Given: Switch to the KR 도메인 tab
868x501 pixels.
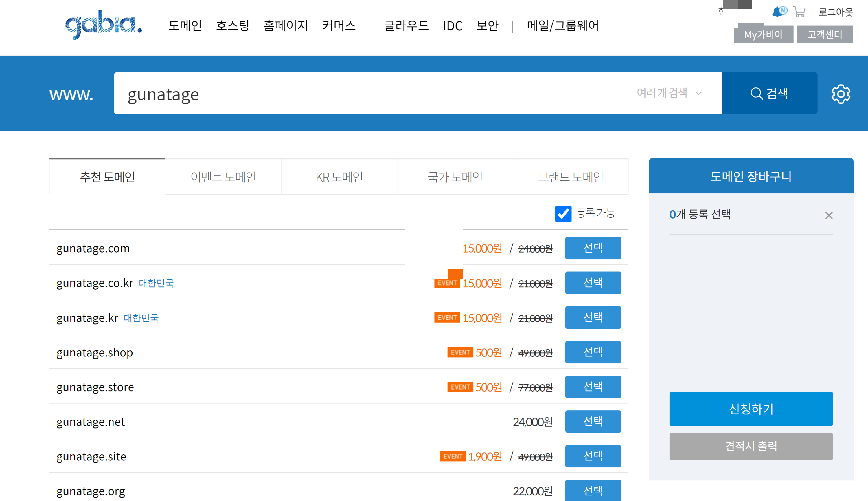Looking at the screenshot, I should pos(339,177).
